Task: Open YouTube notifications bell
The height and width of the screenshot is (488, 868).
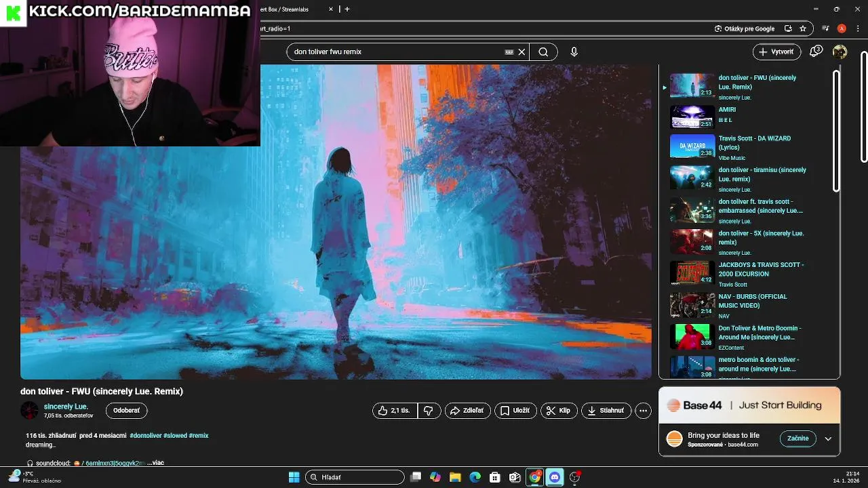Action: [816, 52]
